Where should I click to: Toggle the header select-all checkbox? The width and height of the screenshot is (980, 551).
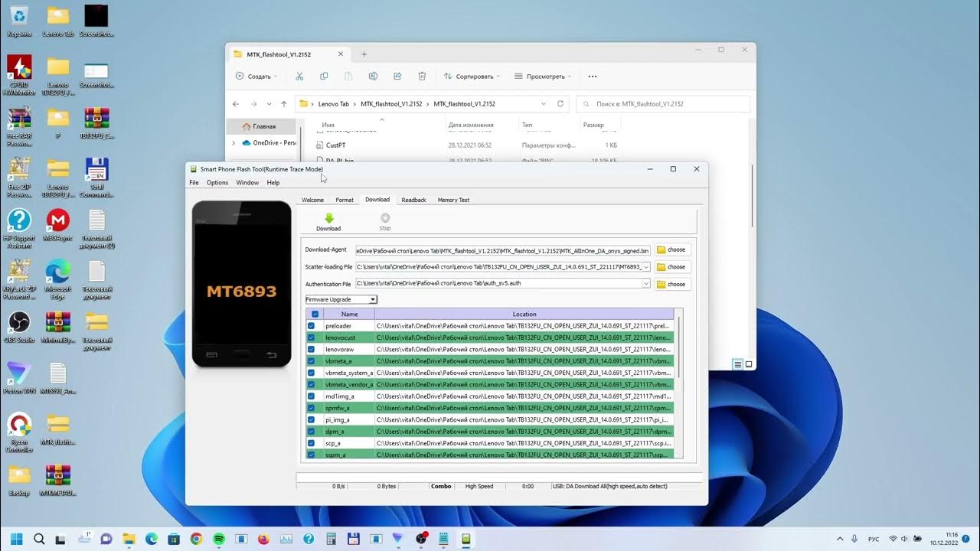[315, 314]
